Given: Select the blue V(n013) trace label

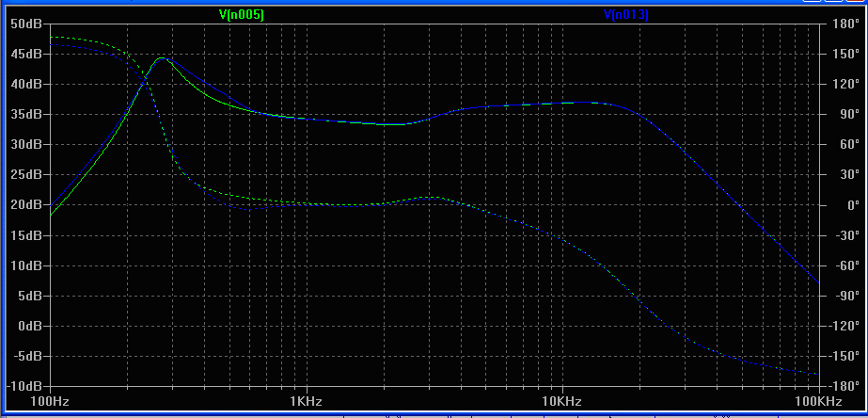Looking at the screenshot, I should pos(625,15).
